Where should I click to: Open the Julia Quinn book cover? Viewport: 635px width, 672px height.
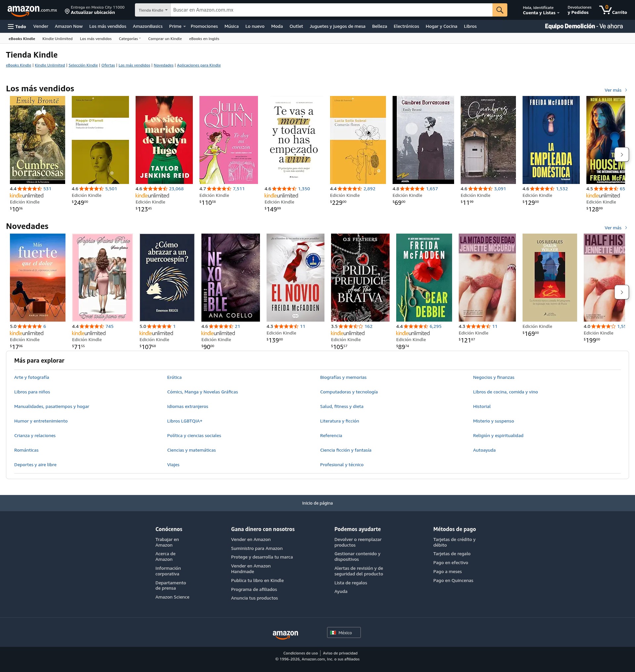229,140
